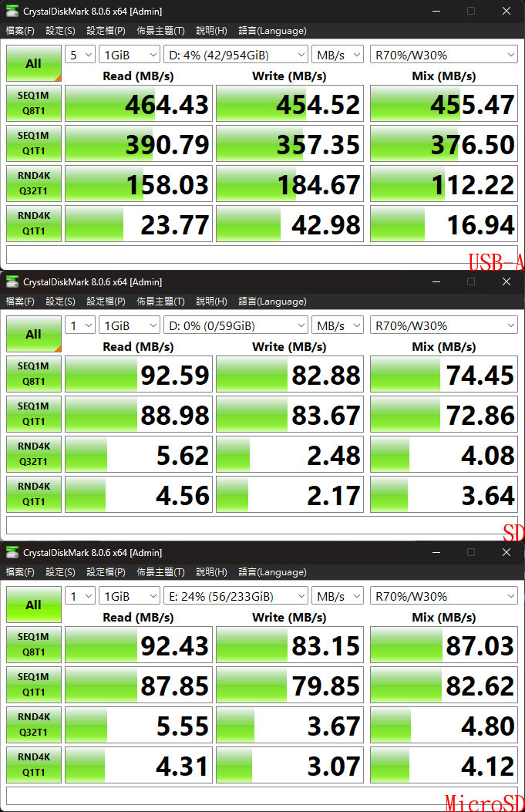Click the 87.03 mix result
525x812 pixels.
click(x=444, y=645)
